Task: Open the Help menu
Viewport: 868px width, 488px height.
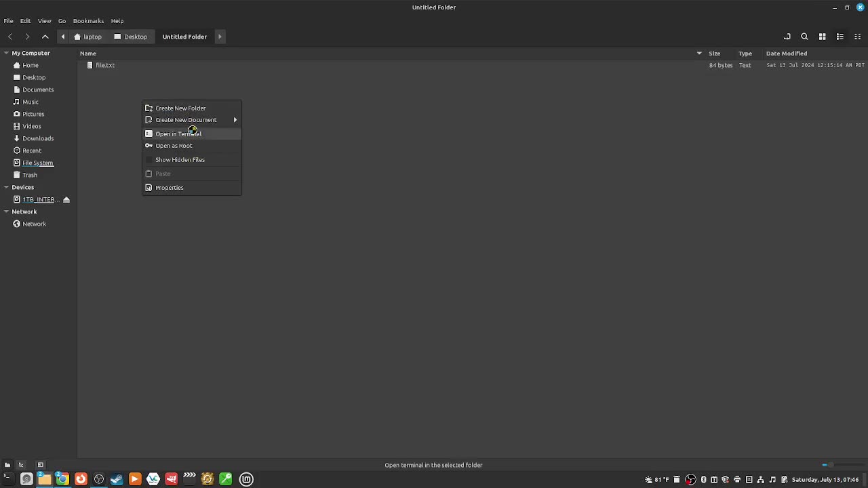Action: coord(117,21)
